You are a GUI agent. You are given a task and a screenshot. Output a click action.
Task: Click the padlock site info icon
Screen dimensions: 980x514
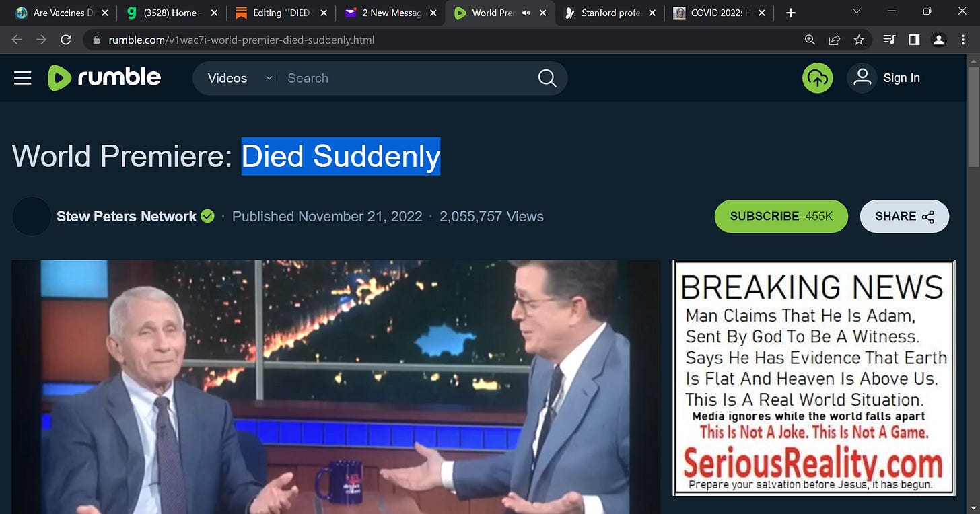[97, 40]
